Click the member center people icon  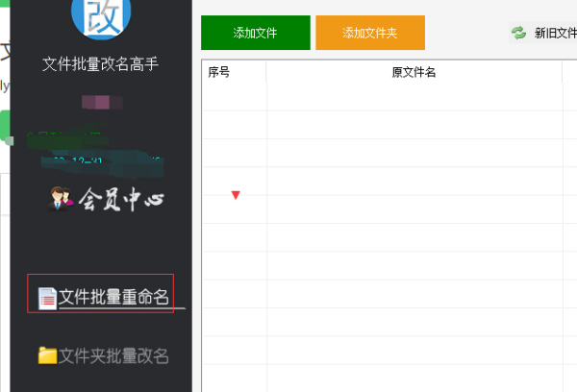coord(61,199)
